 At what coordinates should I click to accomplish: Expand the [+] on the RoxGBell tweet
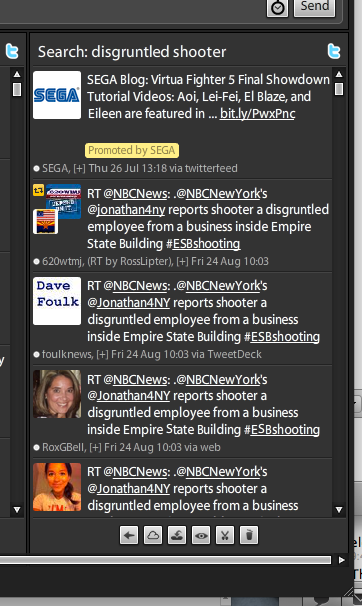tap(95, 448)
